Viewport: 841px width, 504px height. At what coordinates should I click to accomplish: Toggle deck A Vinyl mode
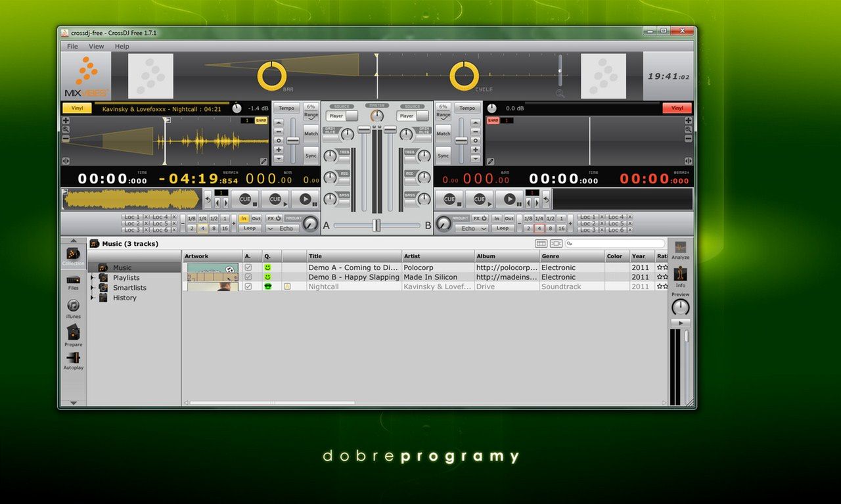coord(77,108)
